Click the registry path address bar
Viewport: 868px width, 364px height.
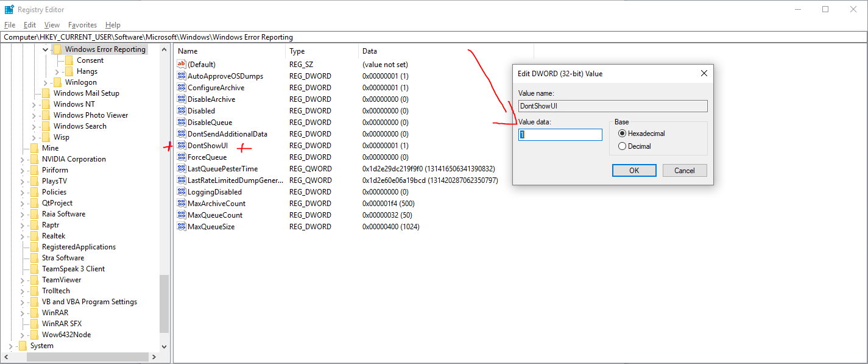click(x=434, y=37)
